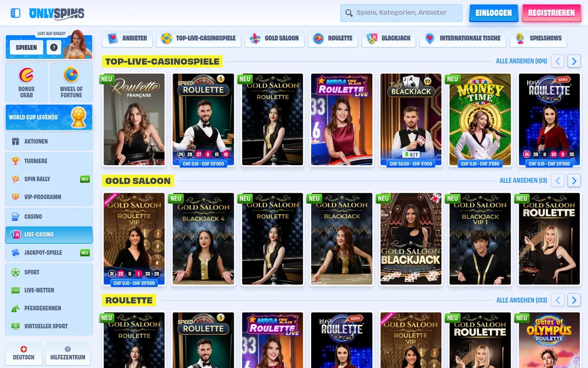Go to Casino in the sidebar

(x=49, y=216)
